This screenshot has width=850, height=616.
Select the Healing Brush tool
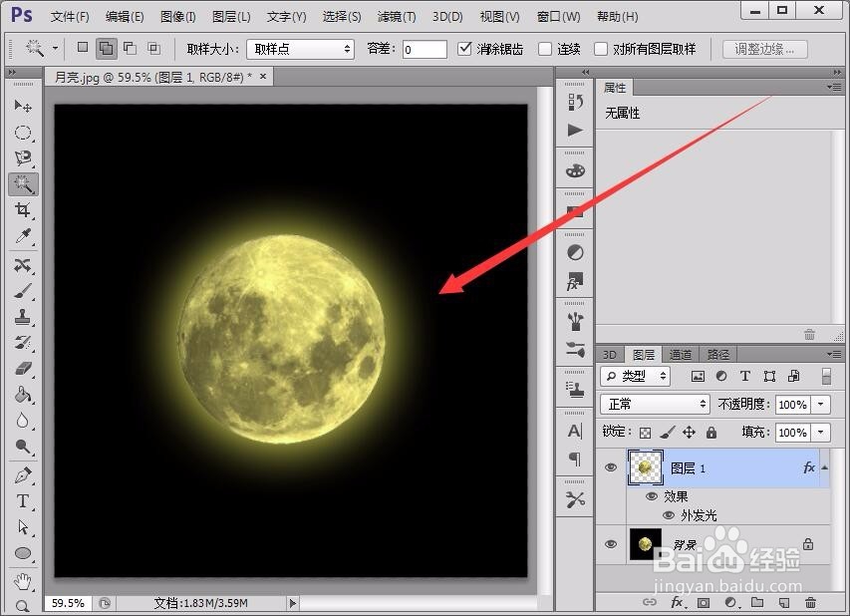23,265
